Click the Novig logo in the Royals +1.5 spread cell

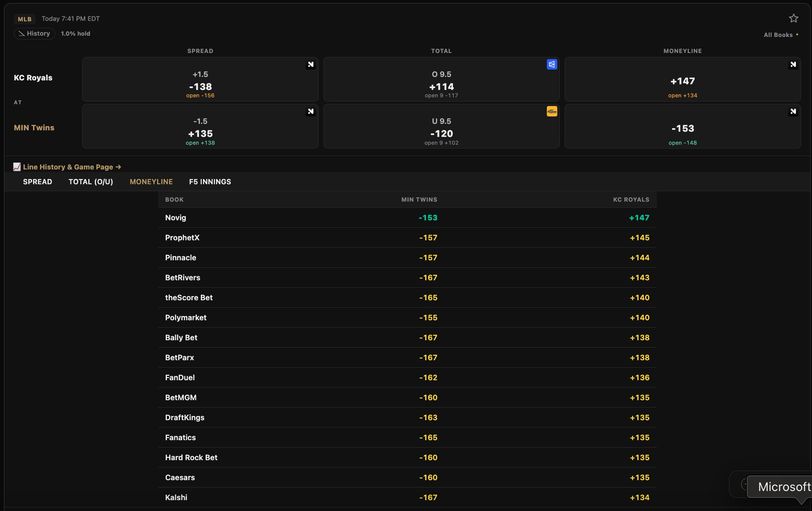pos(311,65)
